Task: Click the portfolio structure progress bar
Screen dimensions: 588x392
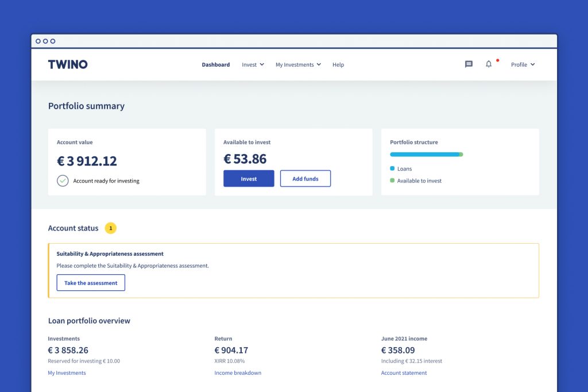Action: coord(426,154)
